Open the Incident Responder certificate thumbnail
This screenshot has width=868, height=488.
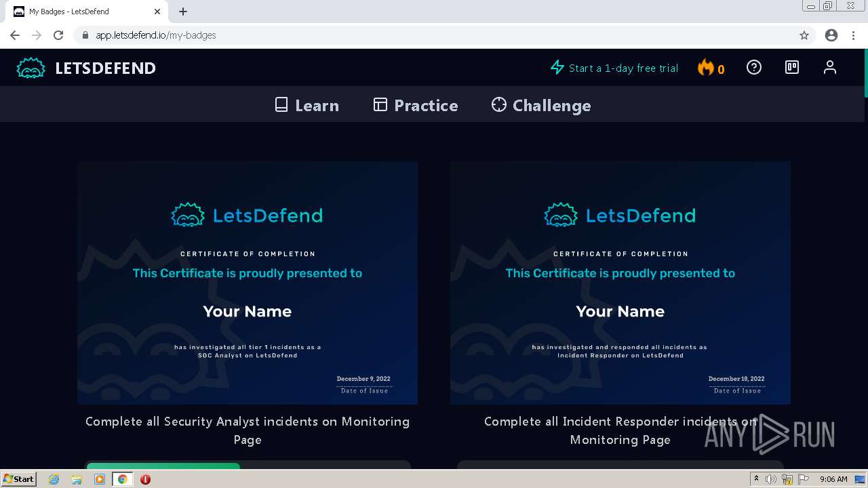(x=620, y=283)
